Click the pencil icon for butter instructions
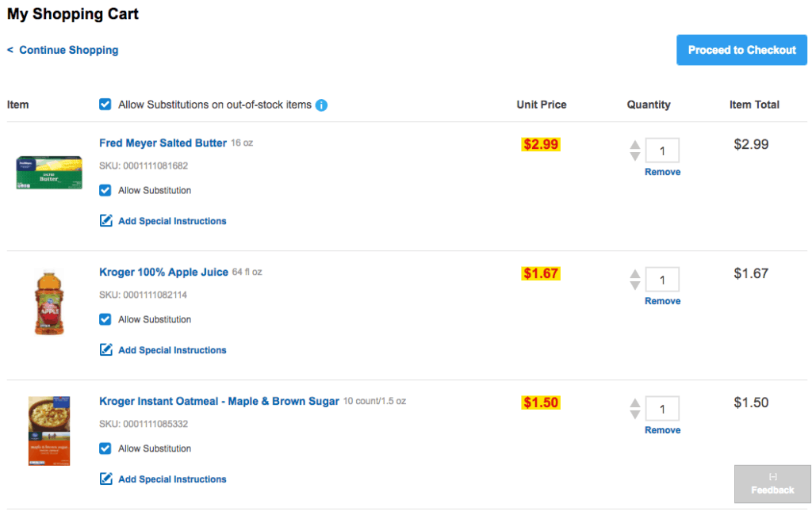Image resolution: width=812 pixels, height=511 pixels. click(x=105, y=221)
